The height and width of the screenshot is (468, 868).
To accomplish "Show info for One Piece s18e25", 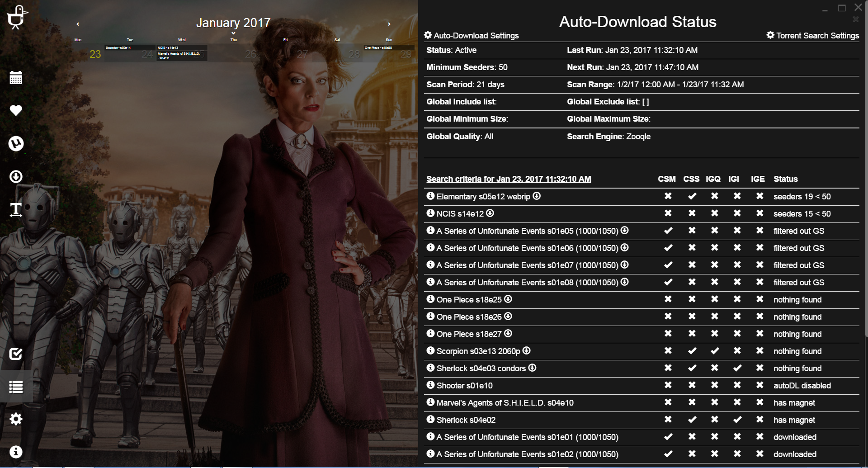I will click(430, 299).
